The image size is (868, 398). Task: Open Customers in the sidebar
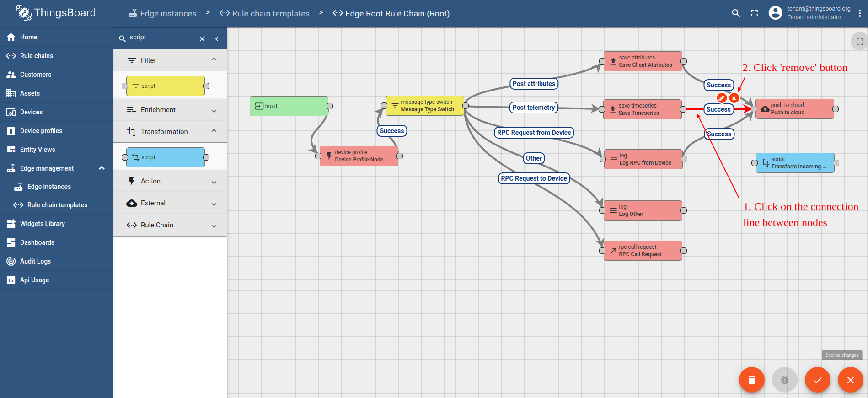[x=56, y=75]
